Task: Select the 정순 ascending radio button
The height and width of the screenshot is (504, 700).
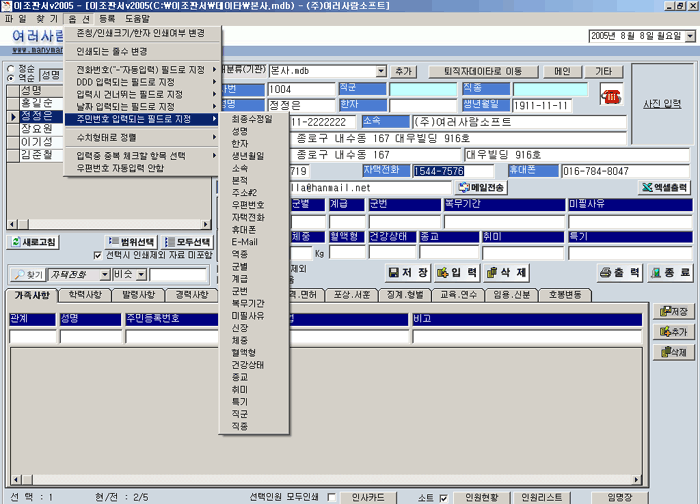Action: click(12, 68)
